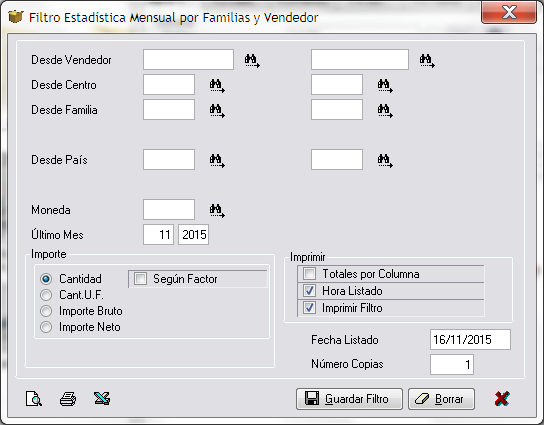Open lookup binoculars beside second vendor field
The width and height of the screenshot is (544, 425).
(x=427, y=61)
